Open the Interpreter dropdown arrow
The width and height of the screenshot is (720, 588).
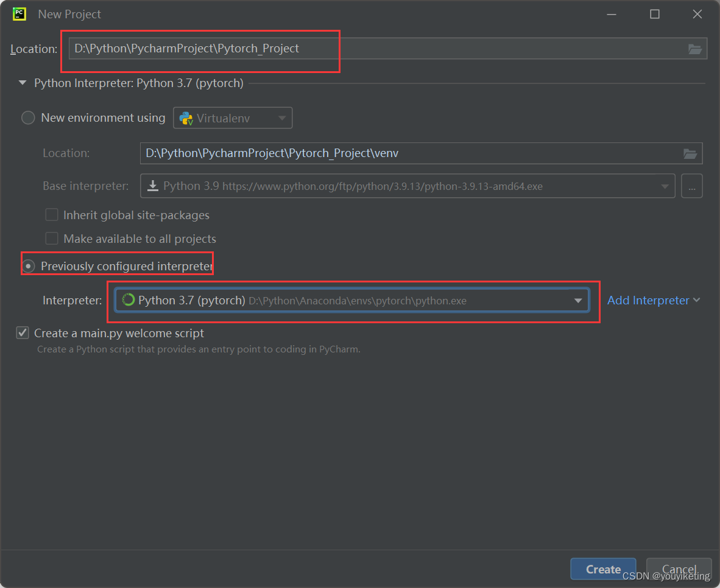[x=578, y=301]
